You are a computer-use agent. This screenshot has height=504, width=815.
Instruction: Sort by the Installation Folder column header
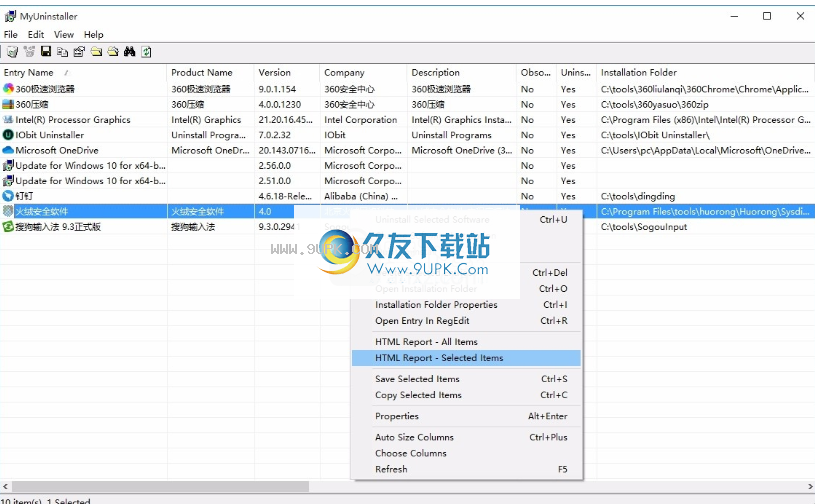(706, 73)
